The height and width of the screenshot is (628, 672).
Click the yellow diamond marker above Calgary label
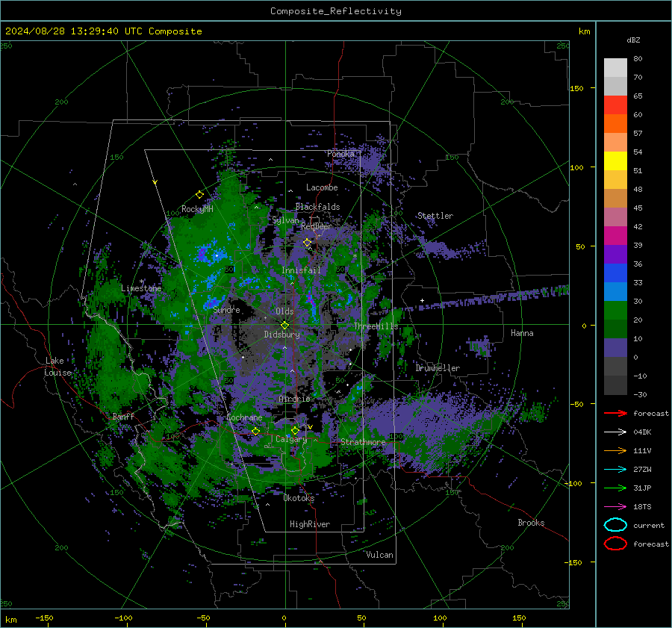[x=295, y=430]
